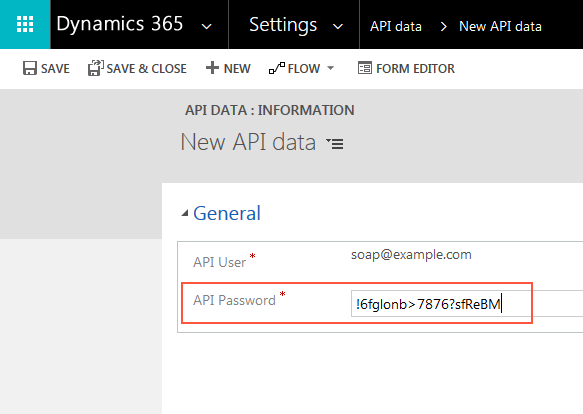This screenshot has height=414, width=583.
Task: Collapse the General section triangle
Action: (x=184, y=213)
